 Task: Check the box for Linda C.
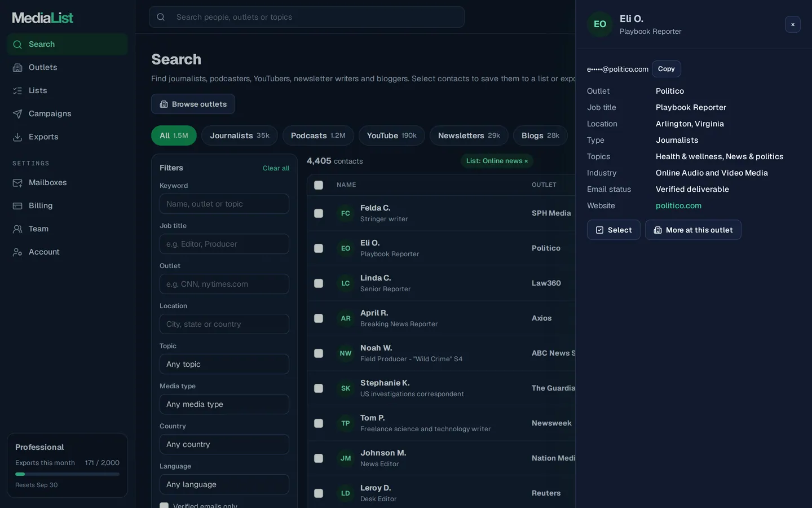(319, 283)
